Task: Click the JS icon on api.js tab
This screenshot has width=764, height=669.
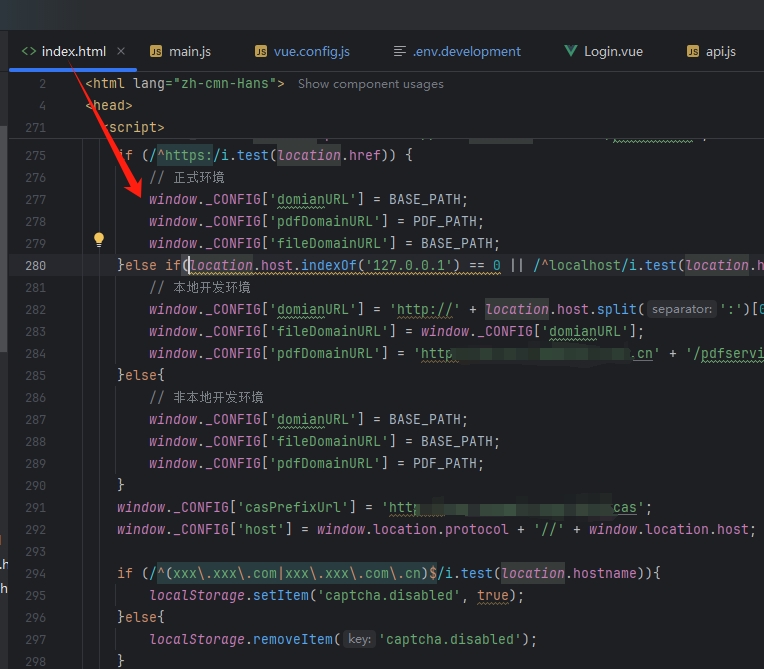Action: tap(693, 51)
